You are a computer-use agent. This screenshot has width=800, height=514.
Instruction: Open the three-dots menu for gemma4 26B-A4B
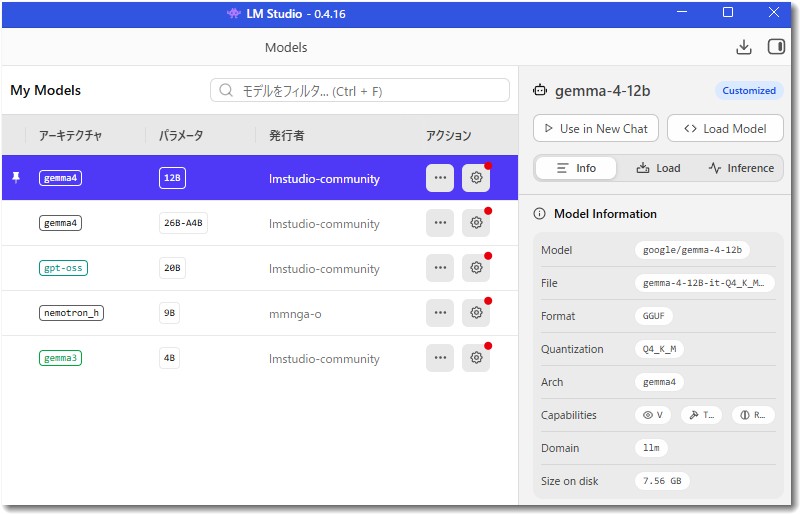[x=440, y=223]
